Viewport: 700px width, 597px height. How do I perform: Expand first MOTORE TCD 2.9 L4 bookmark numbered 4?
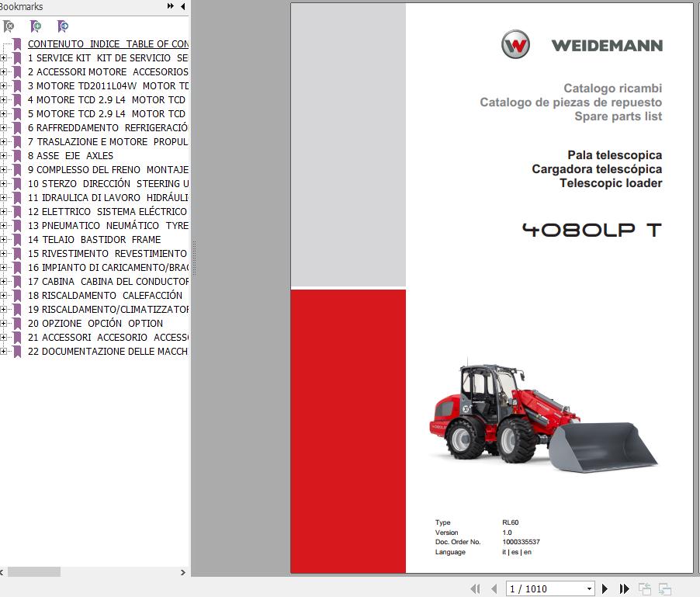[x=4, y=100]
